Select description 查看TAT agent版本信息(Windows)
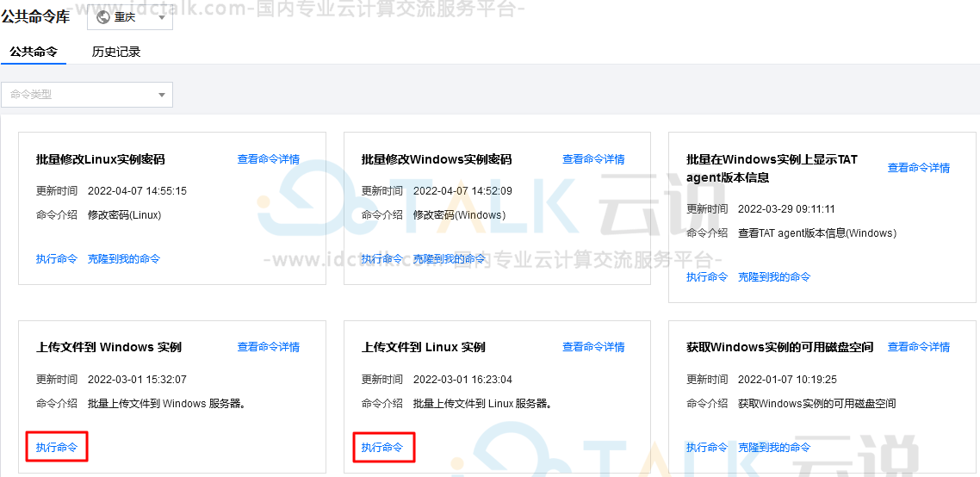The image size is (980, 477). (817, 233)
